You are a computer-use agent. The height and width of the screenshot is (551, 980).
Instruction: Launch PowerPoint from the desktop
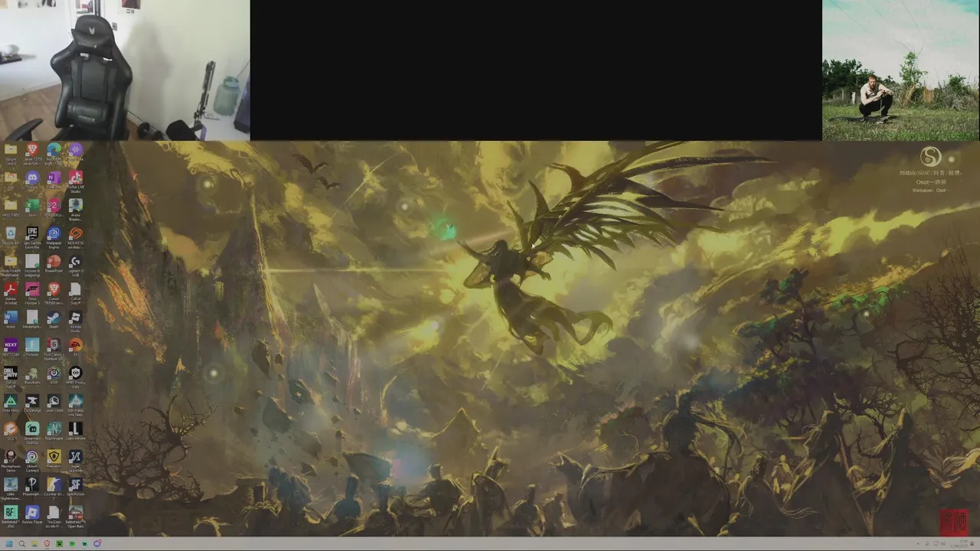pos(54,265)
